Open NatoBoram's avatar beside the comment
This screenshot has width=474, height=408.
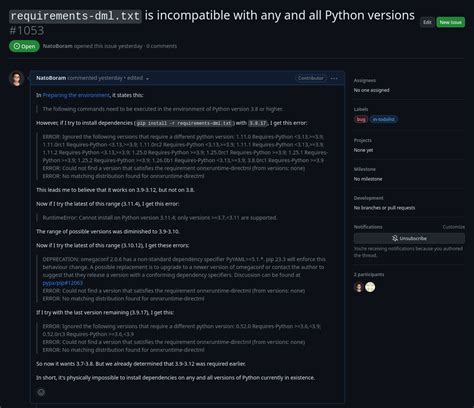16,79
